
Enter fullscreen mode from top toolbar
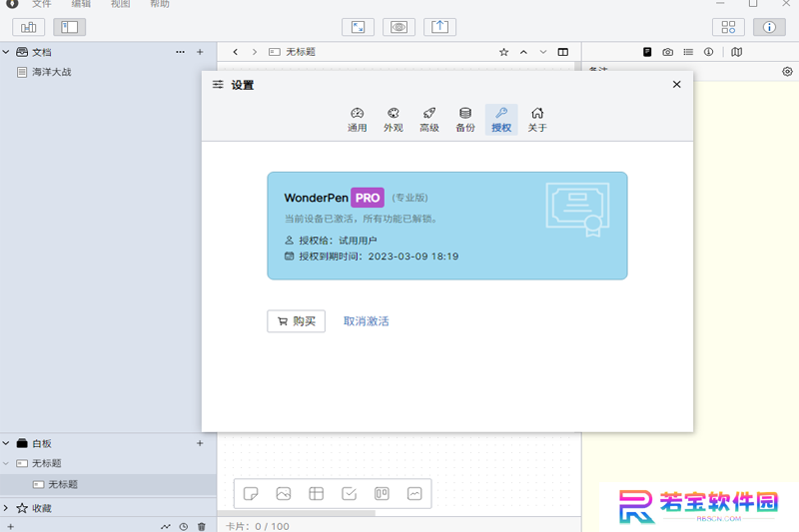(359, 27)
